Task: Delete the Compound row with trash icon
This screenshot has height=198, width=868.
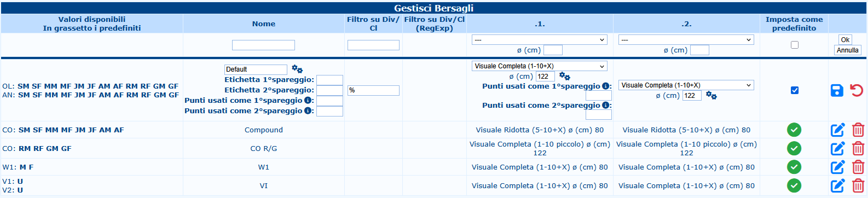Action: click(x=858, y=130)
